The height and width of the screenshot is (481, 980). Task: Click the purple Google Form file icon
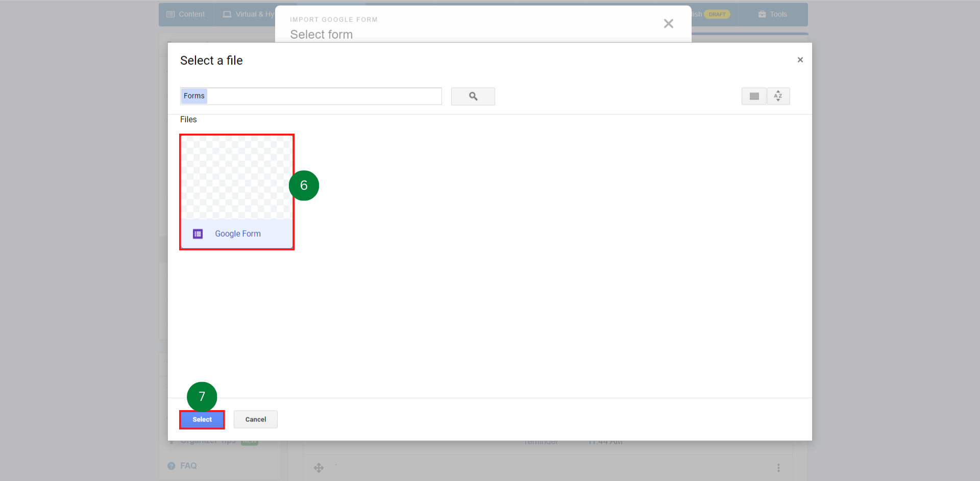tap(198, 234)
